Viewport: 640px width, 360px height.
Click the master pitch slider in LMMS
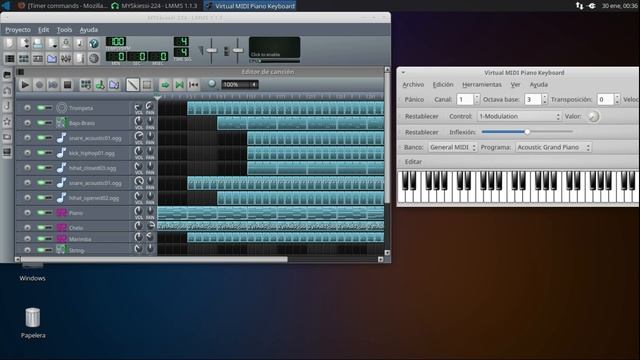[x=238, y=50]
